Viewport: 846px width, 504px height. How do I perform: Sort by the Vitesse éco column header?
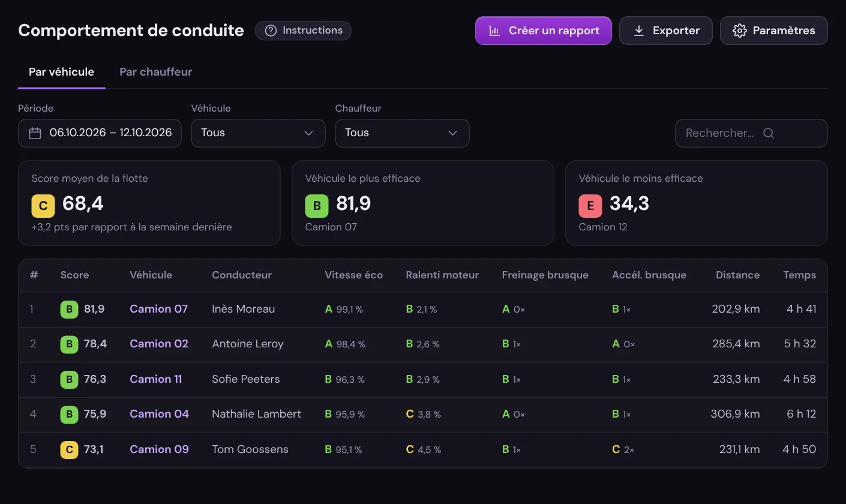354,275
